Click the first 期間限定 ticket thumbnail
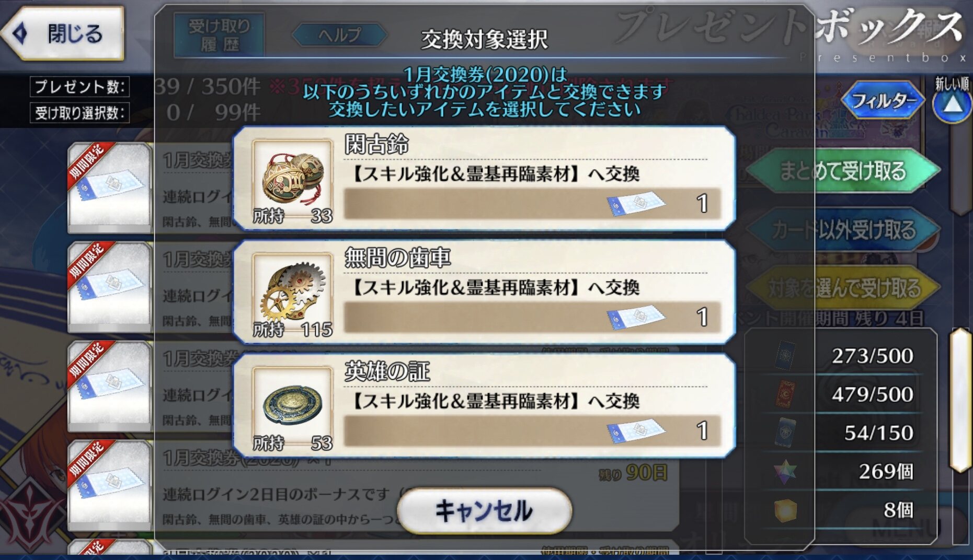This screenshot has width=973, height=560. tap(110, 187)
